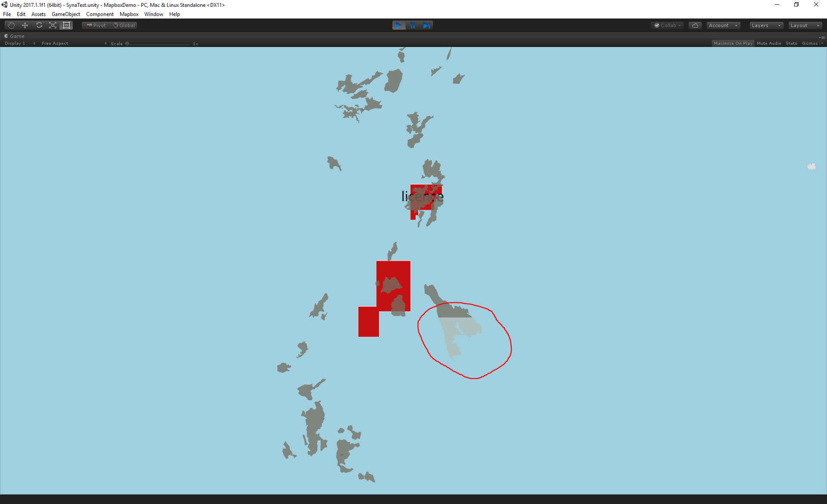827x504 pixels.
Task: Select the Hand tool
Action: (x=11, y=25)
